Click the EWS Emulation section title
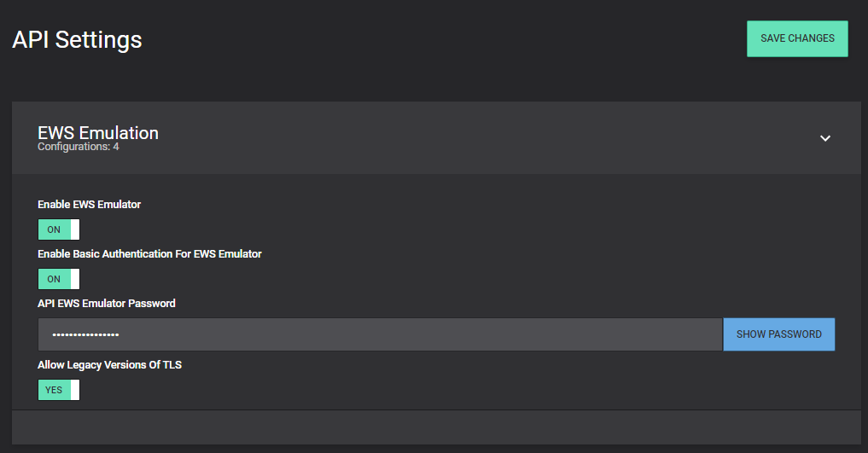 click(x=98, y=132)
